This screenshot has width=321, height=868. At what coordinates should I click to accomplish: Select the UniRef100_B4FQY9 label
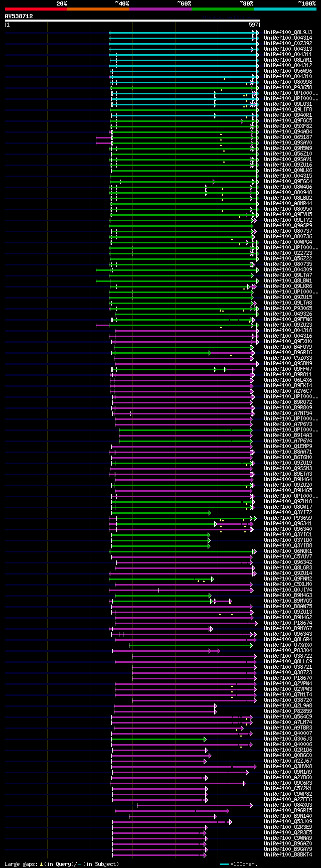pos(288,347)
